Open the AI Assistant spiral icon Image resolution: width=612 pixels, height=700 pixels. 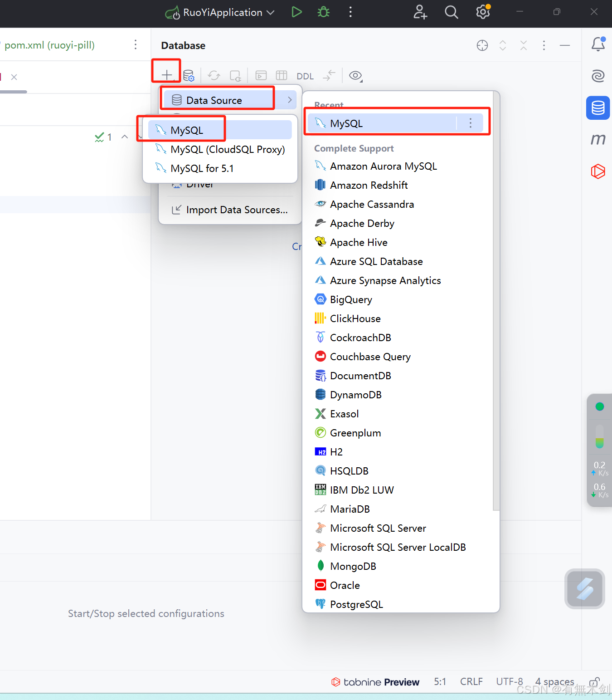coord(598,76)
